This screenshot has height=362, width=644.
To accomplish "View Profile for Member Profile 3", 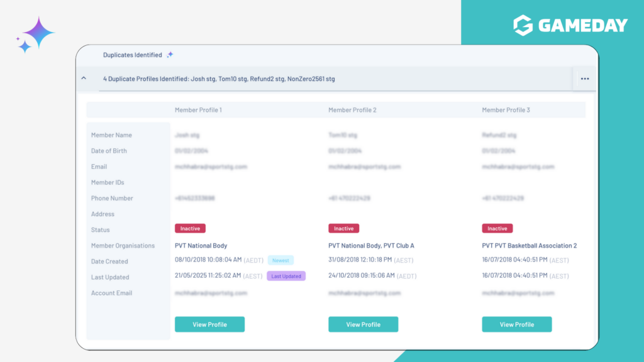I will click(x=517, y=324).
